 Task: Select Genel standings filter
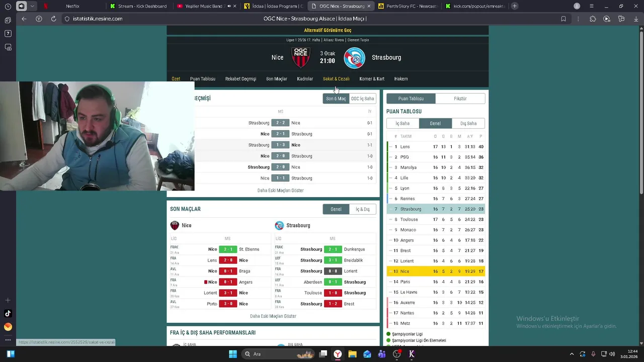click(x=435, y=123)
